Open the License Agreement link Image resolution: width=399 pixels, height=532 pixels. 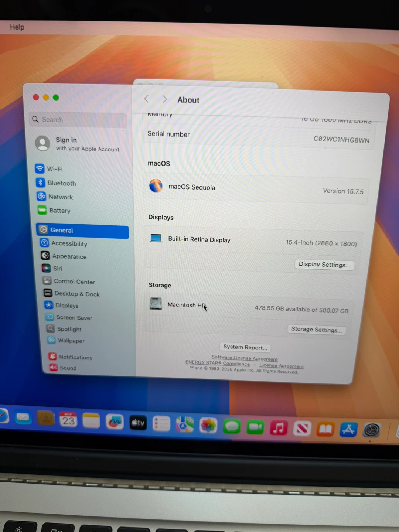282,366
